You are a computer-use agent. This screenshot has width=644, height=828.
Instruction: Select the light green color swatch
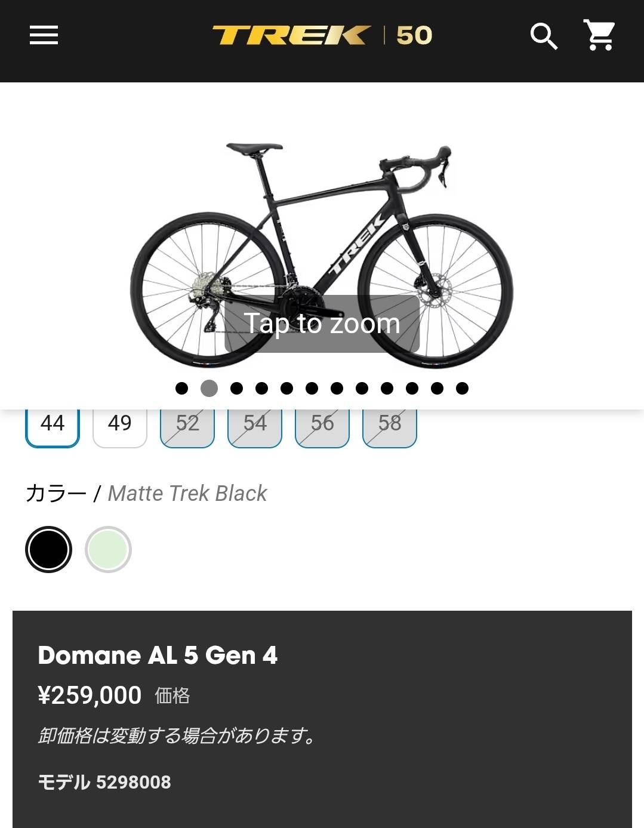coord(108,549)
